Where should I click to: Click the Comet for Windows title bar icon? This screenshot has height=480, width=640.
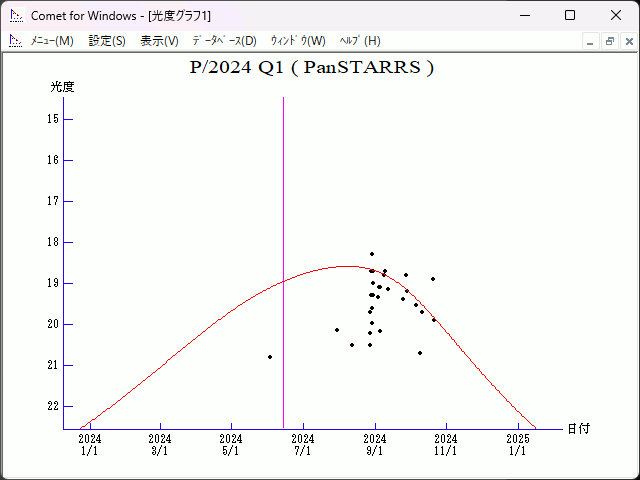[15, 15]
